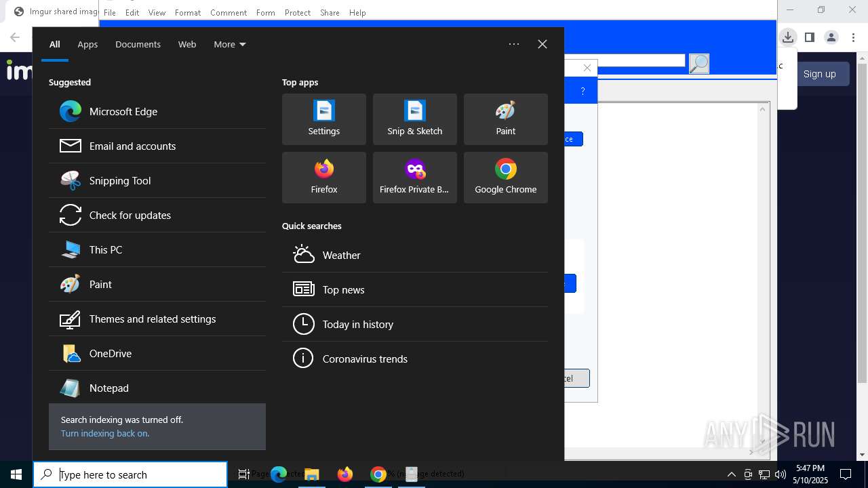Focus the Type here to search box
The width and height of the screenshot is (868, 488).
131,474
